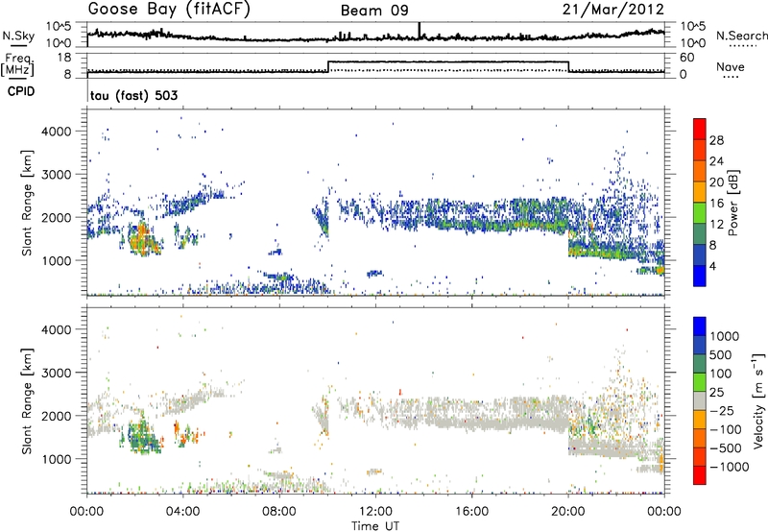Screen dimensions: 768x532
Task: Click the 'Beam 09' label
Action: 374,11
